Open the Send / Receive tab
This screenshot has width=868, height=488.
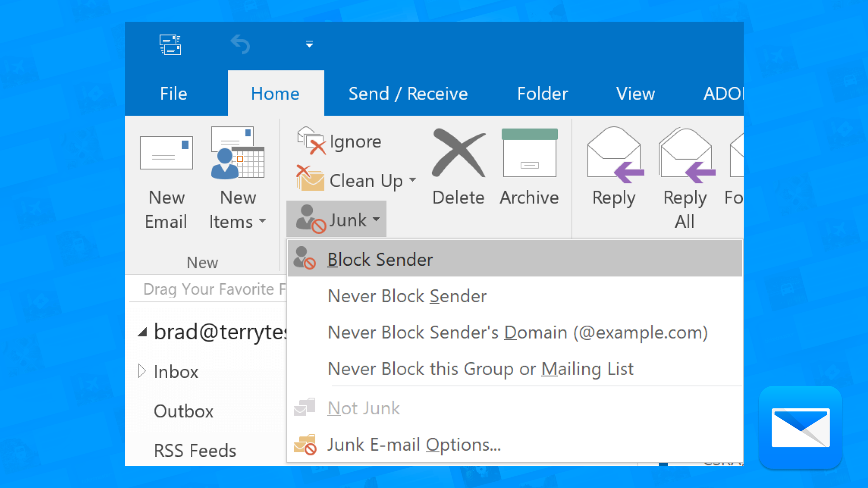pyautogui.click(x=408, y=94)
